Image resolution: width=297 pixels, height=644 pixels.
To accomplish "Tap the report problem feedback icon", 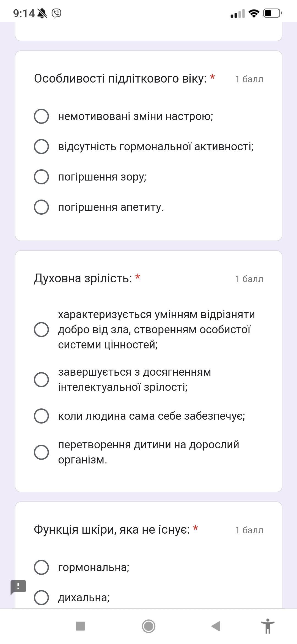I will [x=18, y=587].
